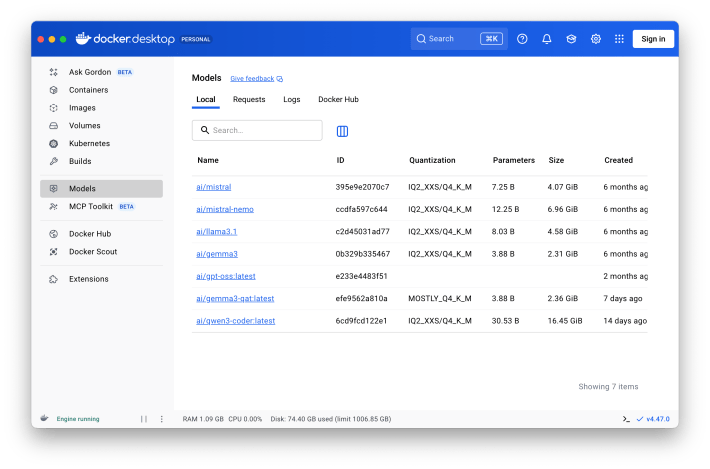
Task: Open Containers in the sidebar
Action: click(101, 90)
